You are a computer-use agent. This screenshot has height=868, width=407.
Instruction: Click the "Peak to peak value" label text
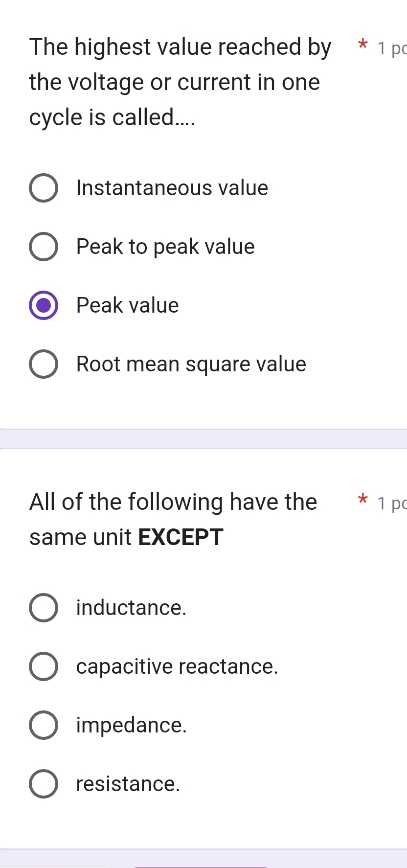[x=165, y=247]
